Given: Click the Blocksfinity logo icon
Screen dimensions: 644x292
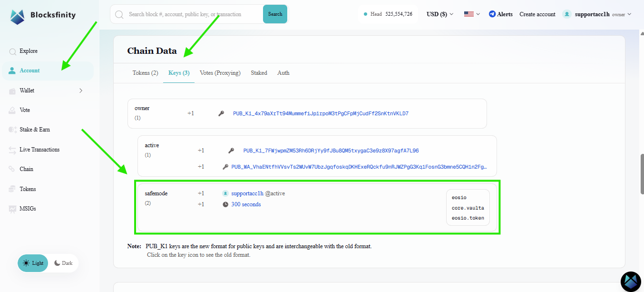Looking at the screenshot, I should point(18,16).
